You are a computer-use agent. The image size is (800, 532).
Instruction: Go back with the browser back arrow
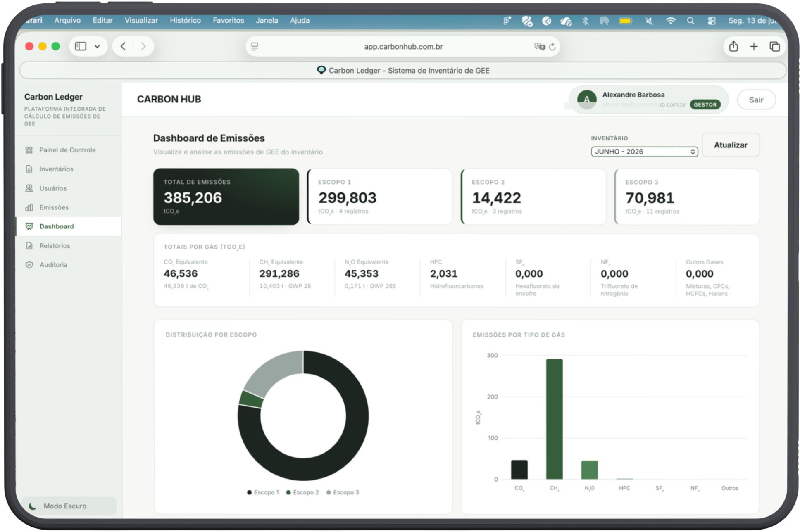123,46
